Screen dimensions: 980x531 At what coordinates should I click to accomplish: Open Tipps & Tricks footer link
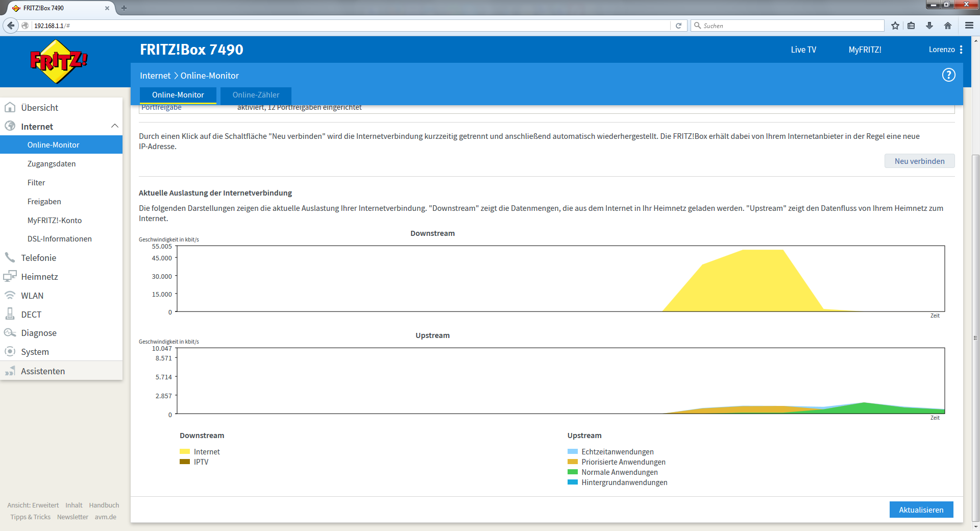click(x=30, y=517)
